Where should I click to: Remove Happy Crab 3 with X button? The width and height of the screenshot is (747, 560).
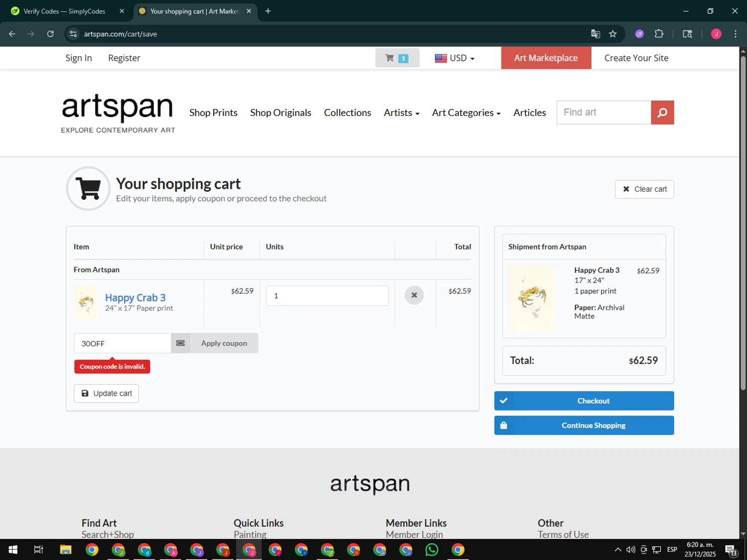pos(414,295)
